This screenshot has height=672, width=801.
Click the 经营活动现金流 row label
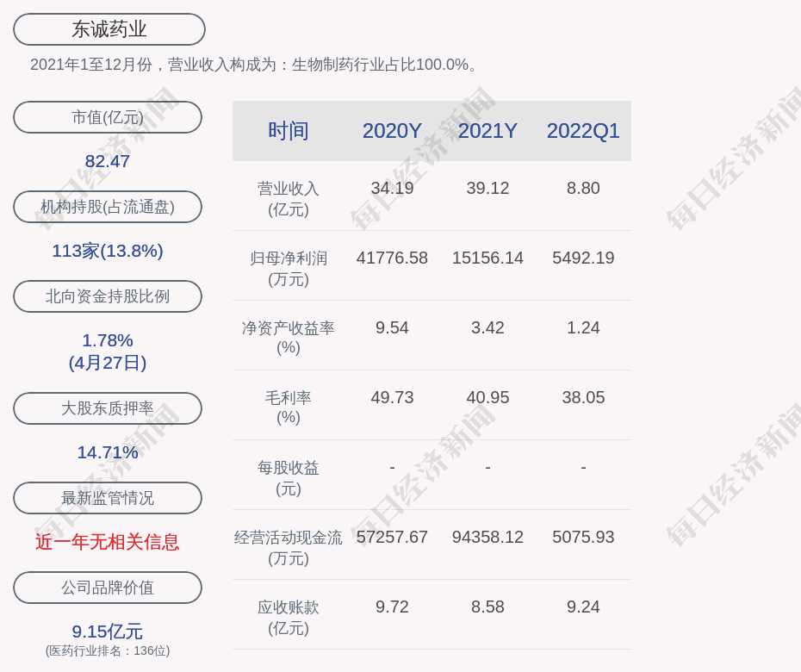tap(289, 547)
